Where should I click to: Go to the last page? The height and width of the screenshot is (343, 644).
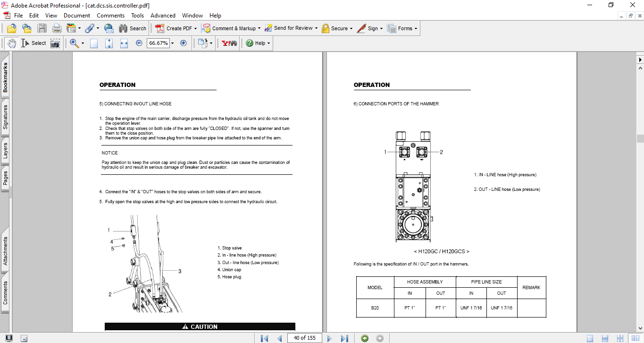tap(344, 338)
